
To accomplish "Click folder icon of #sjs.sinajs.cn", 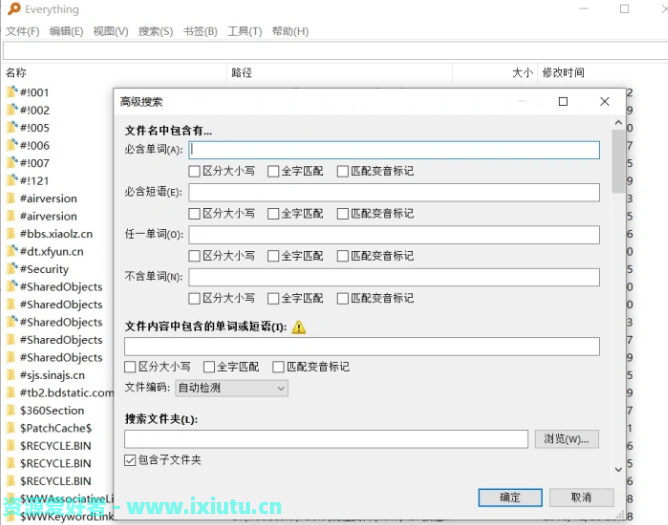I will click(12, 375).
